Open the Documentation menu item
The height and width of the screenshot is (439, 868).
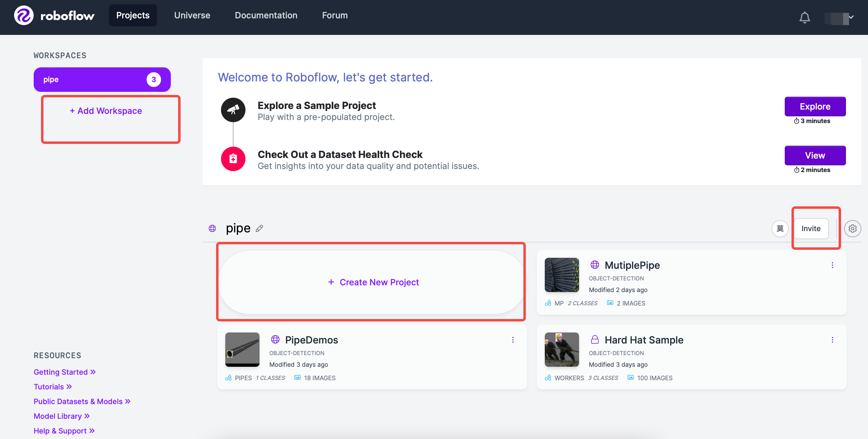[x=266, y=16]
